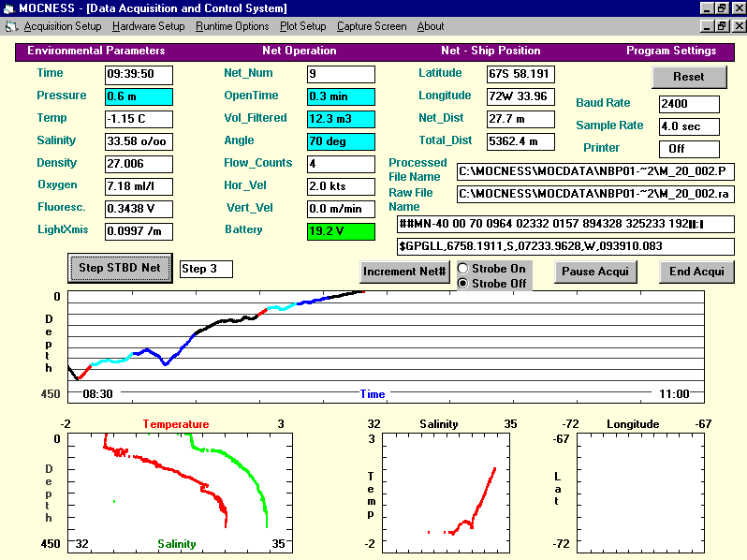Click the Total_Dist value 5362.4 m
Screen dimensions: 747x560
[520, 141]
